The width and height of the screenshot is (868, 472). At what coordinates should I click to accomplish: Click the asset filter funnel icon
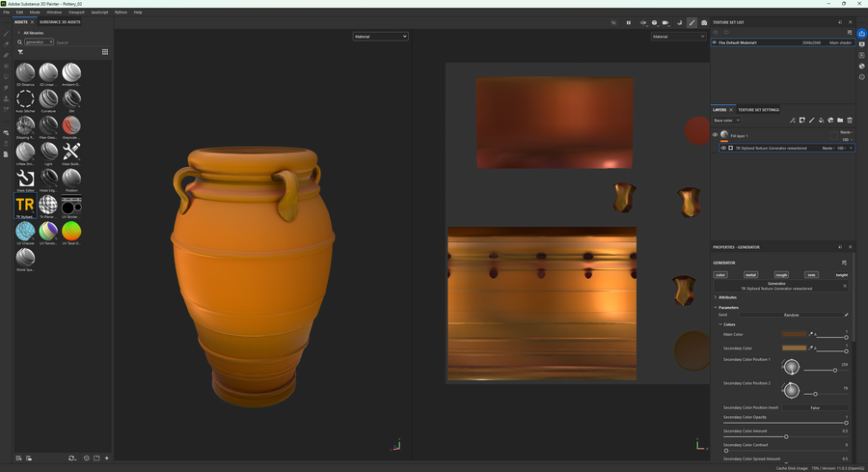[x=19, y=52]
